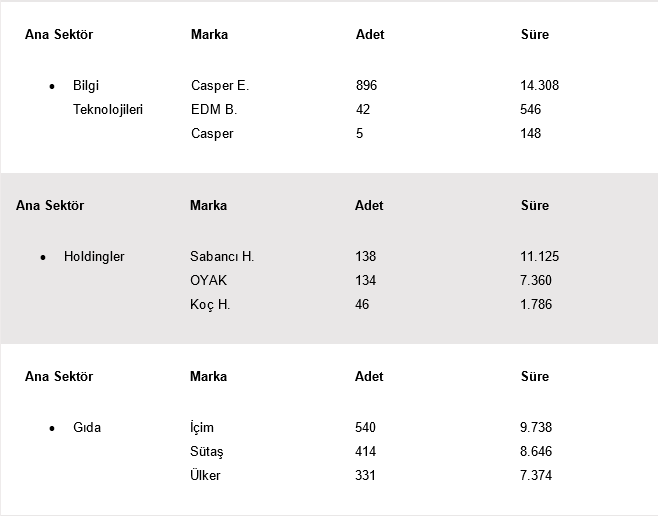Click the Holdingler sector label

(94, 257)
